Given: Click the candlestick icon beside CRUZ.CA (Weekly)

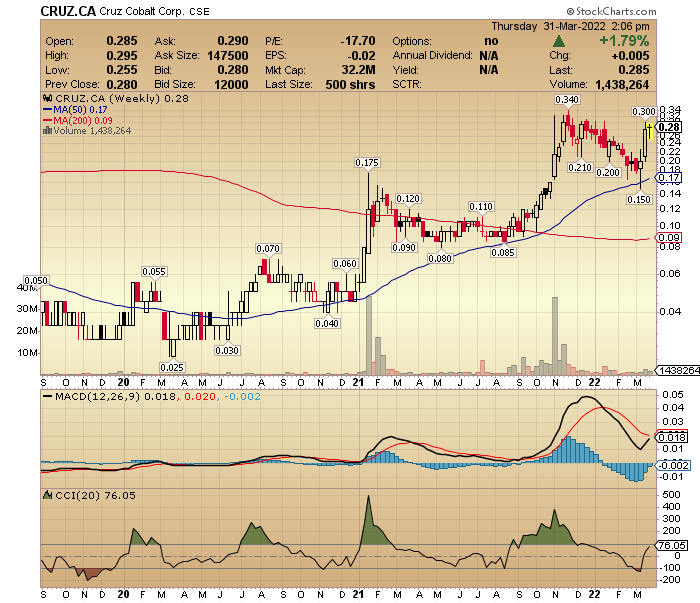Looking at the screenshot, I should pyautogui.click(x=46, y=98).
